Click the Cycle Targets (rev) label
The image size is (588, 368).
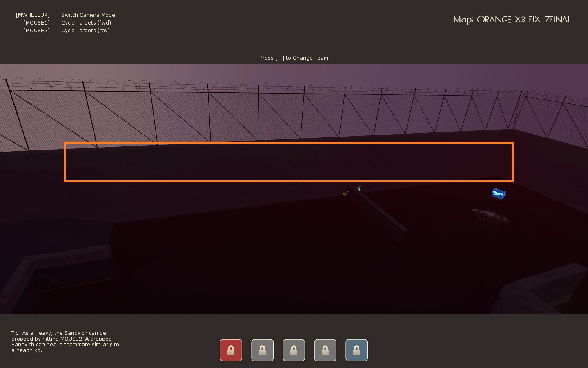[85, 31]
